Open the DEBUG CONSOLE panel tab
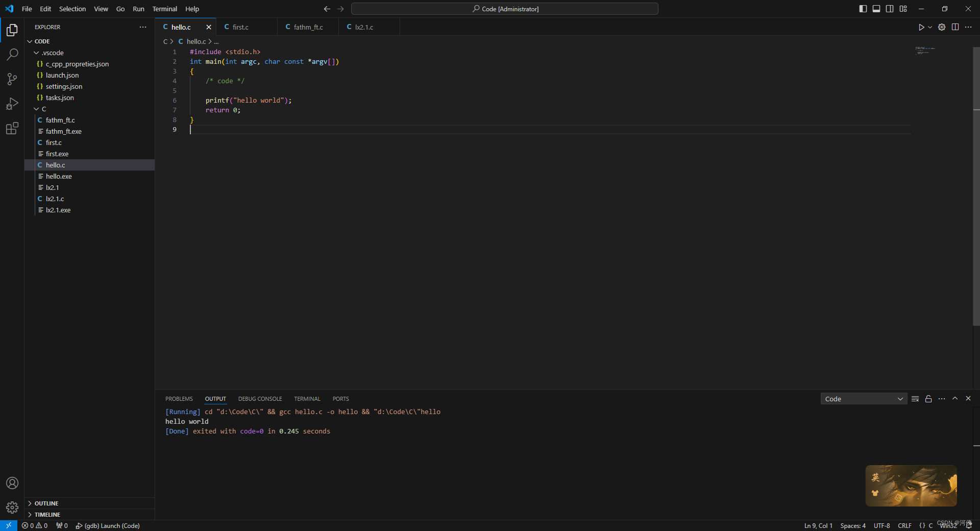 (x=260, y=399)
